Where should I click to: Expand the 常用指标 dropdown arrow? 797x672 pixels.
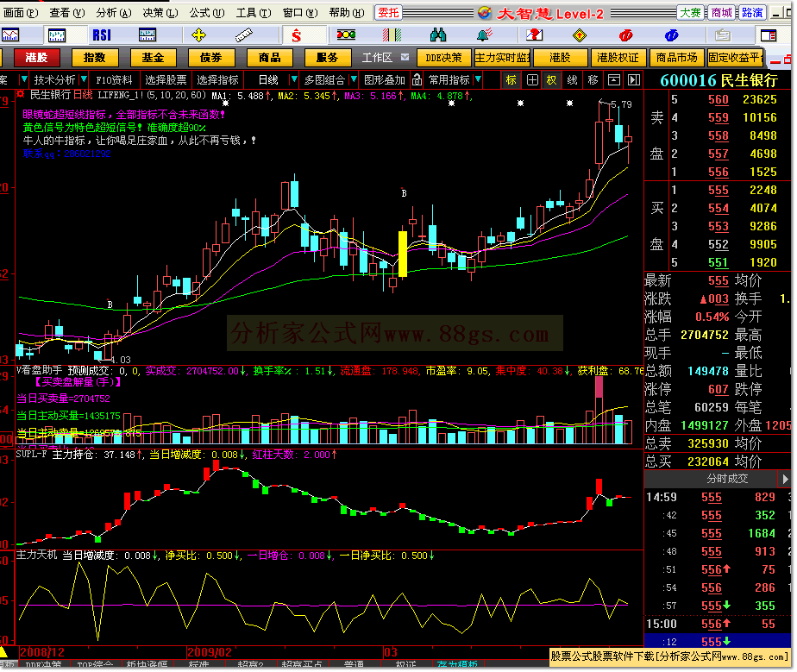click(x=478, y=79)
